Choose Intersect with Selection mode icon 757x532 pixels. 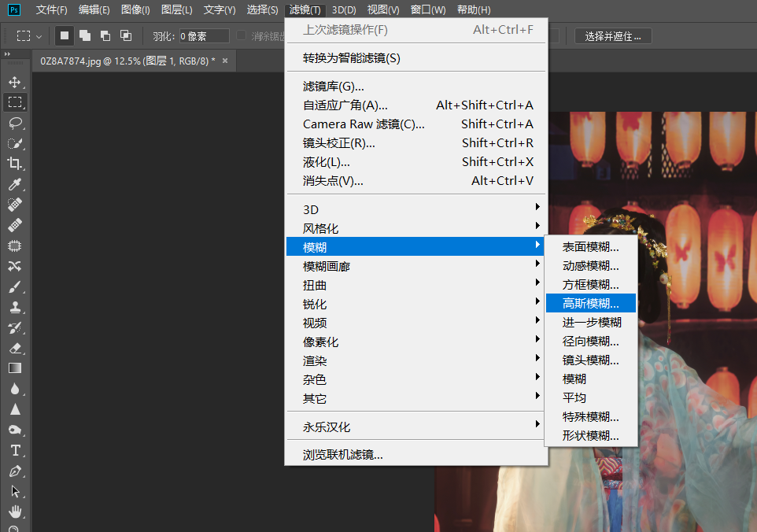[x=126, y=35]
